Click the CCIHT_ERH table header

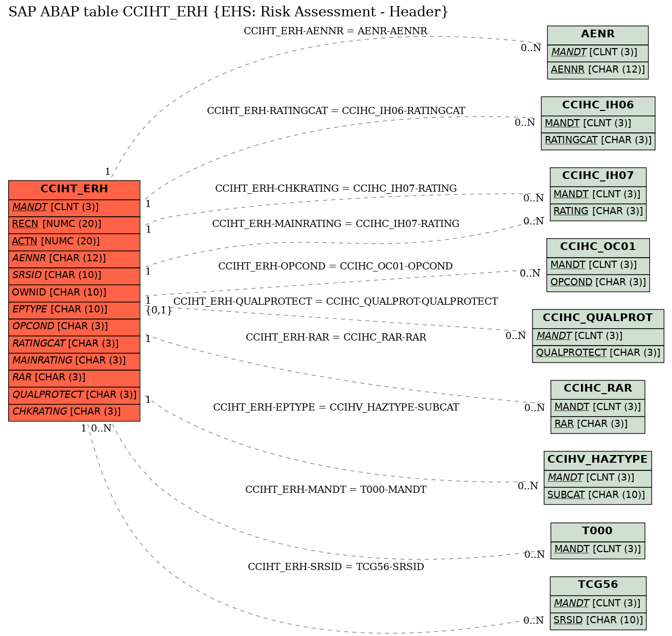[x=74, y=189]
